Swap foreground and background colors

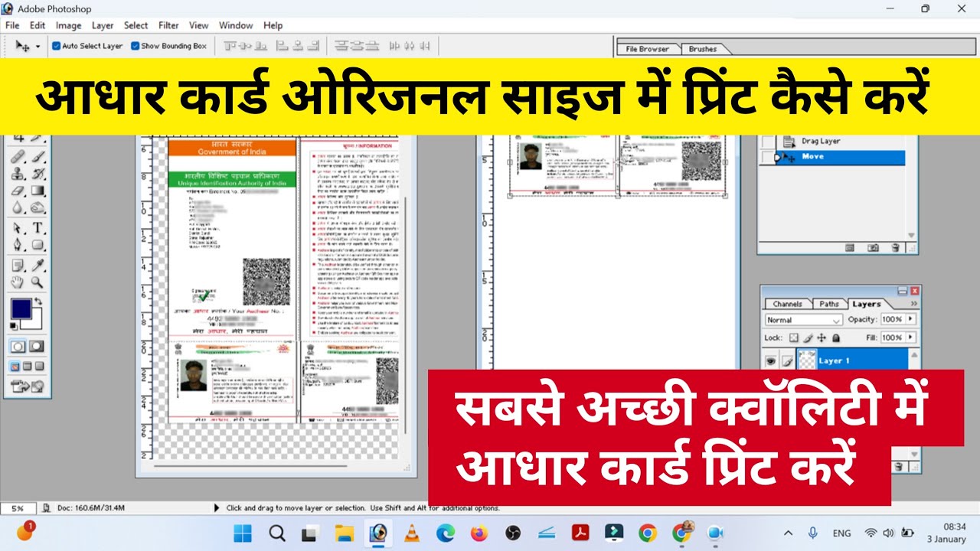(38, 300)
